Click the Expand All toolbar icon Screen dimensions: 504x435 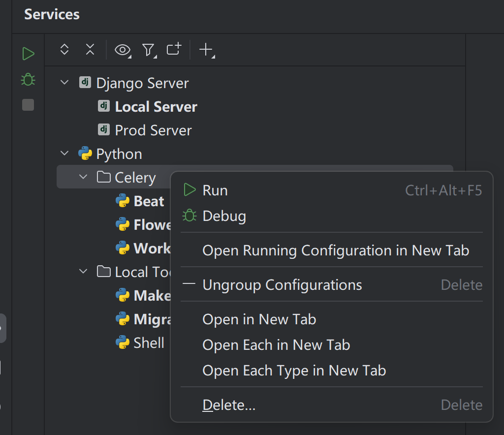64,50
